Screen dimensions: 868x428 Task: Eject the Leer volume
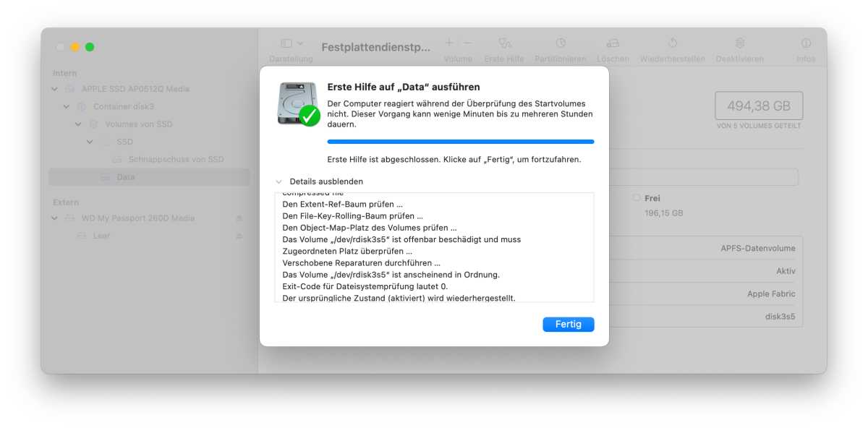(x=239, y=236)
